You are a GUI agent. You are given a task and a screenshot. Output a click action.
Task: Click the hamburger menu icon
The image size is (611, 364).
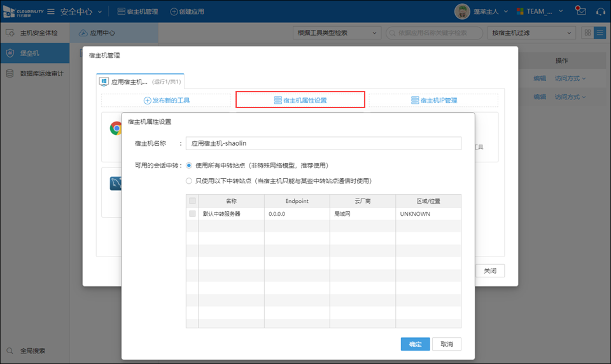point(51,11)
